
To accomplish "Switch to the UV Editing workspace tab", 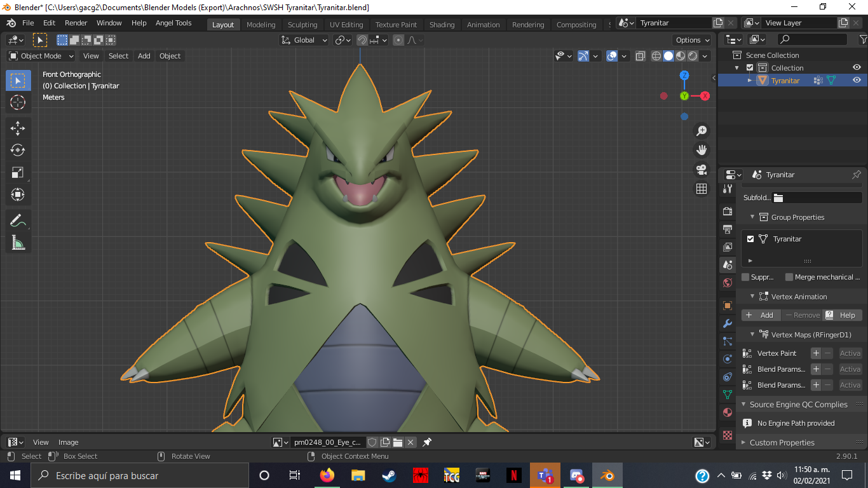I will [346, 25].
